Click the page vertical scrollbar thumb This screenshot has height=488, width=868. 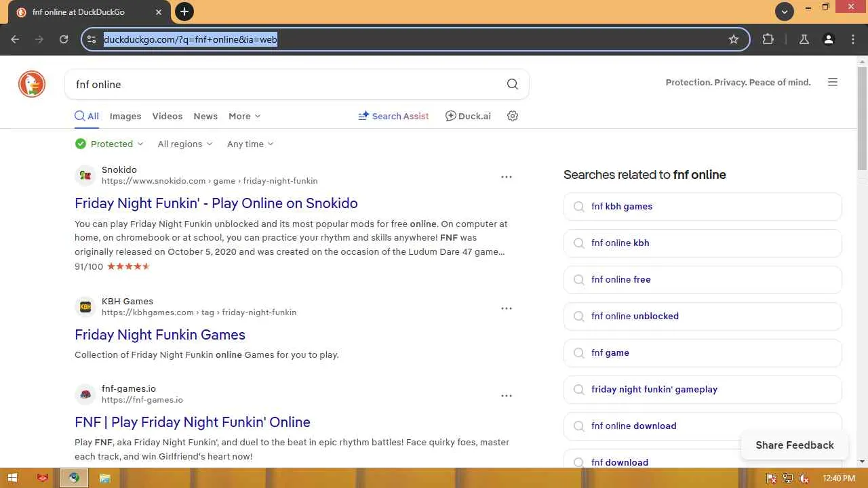click(x=862, y=119)
